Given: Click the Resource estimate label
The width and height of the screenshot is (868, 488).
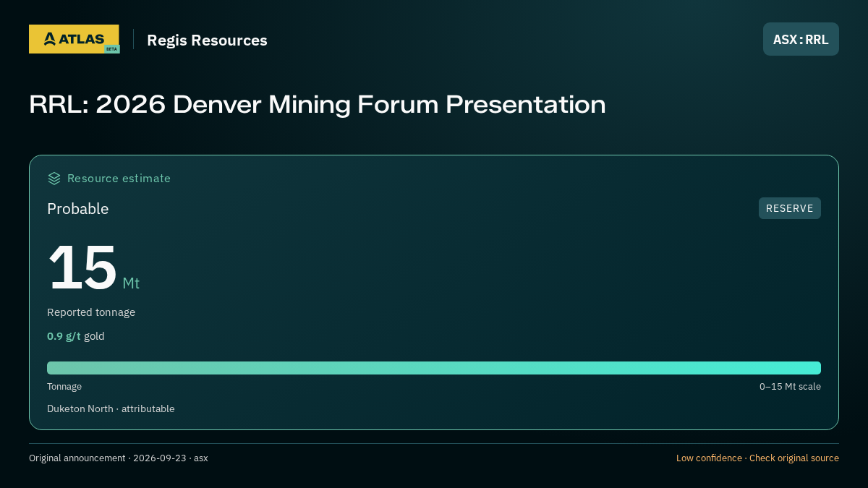Looking at the screenshot, I should 119,178.
